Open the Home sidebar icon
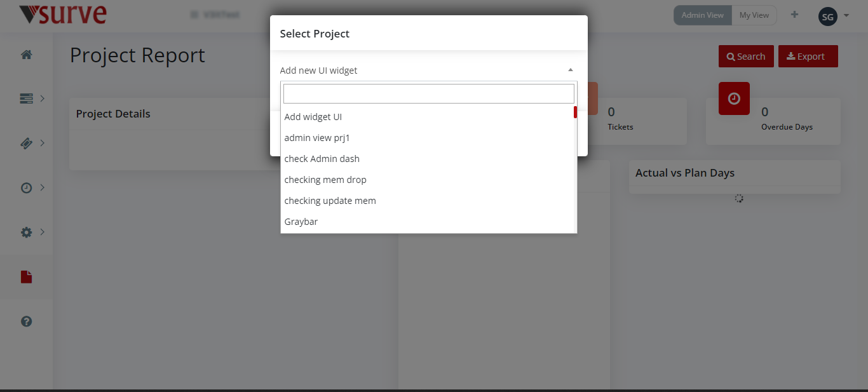The image size is (868, 392). (26, 55)
